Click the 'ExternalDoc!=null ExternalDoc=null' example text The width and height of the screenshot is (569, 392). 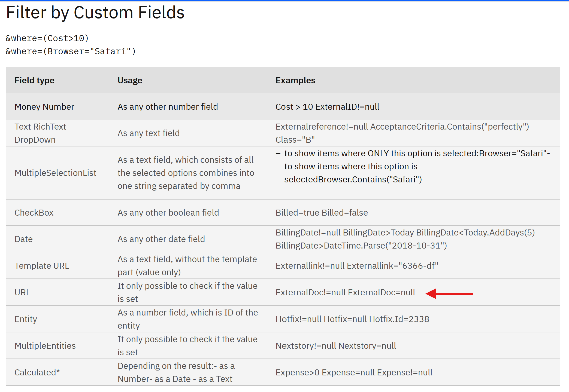click(x=345, y=292)
